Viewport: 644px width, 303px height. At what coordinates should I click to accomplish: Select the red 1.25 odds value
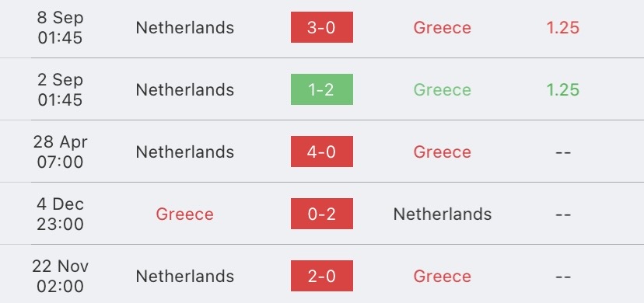[x=562, y=27]
